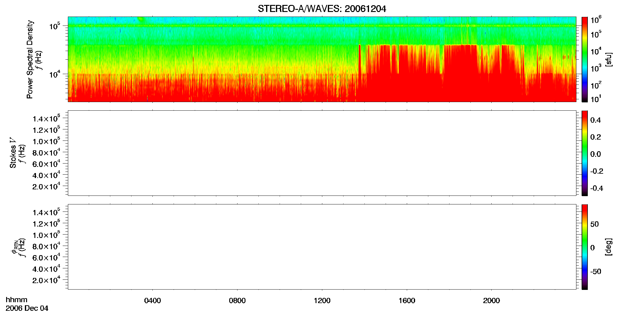
Task: Click the plot title STEREO-A/WAVES: 20061204
Action: (x=322, y=9)
